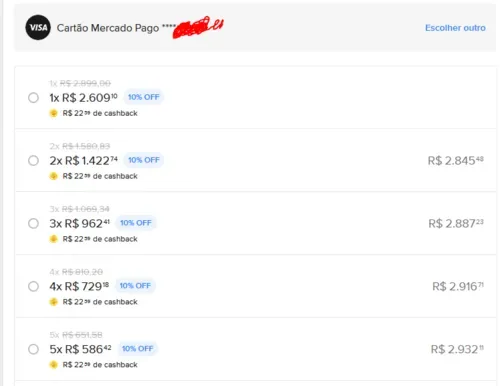Click the strikethrough price 4x R$ 810,20
The image size is (500, 386).
click(x=76, y=272)
